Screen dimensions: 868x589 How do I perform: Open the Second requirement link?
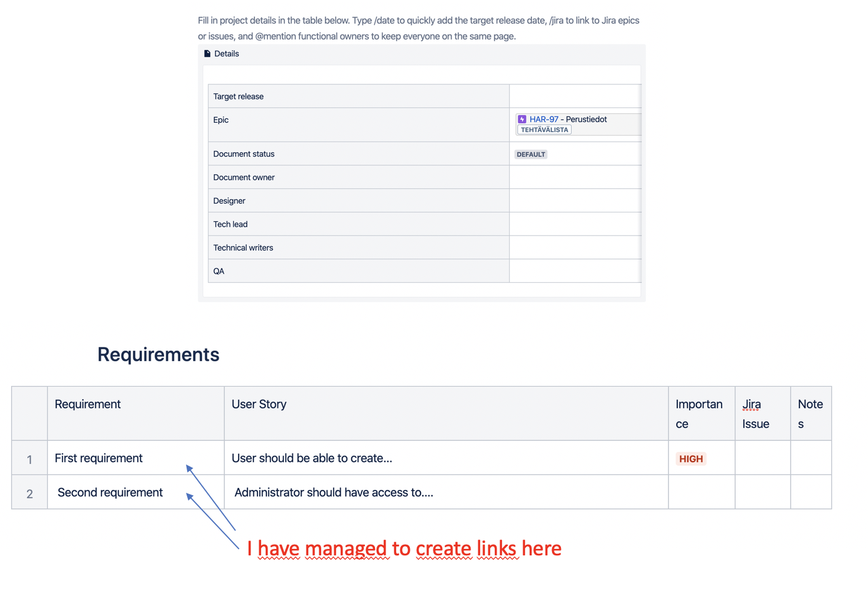point(110,492)
